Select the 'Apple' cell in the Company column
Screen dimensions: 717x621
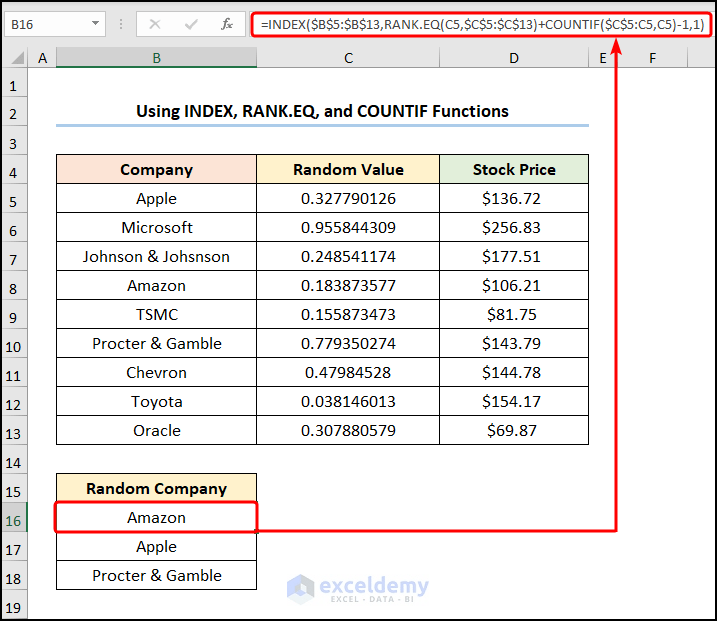coord(156,198)
